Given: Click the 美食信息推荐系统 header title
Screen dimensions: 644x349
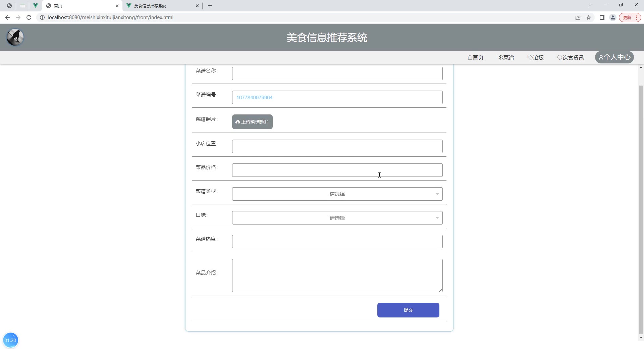Looking at the screenshot, I should pos(327,38).
